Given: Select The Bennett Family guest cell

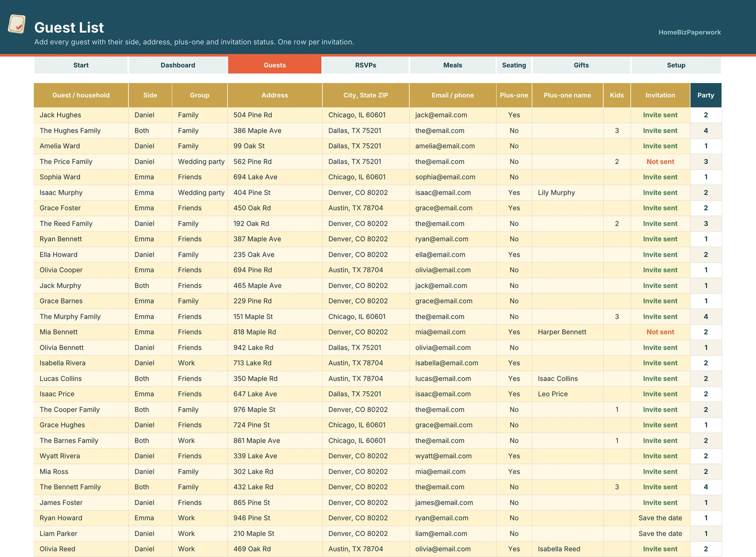Looking at the screenshot, I should pyautogui.click(x=81, y=487).
